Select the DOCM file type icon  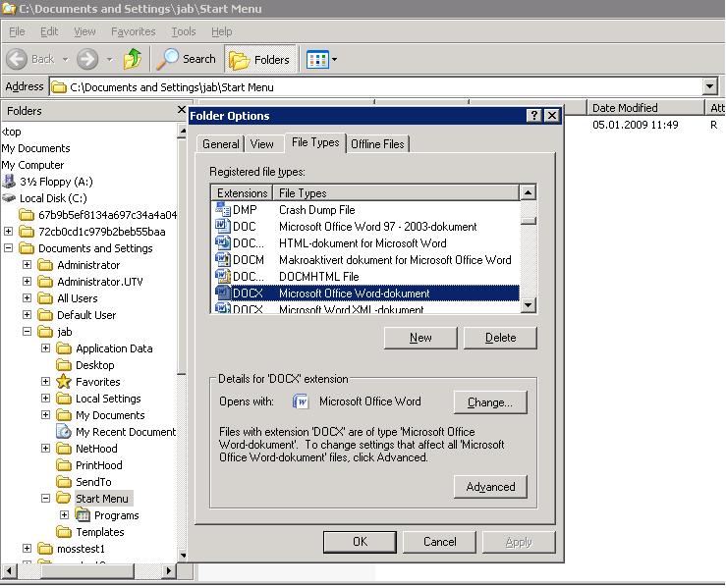coord(223,259)
